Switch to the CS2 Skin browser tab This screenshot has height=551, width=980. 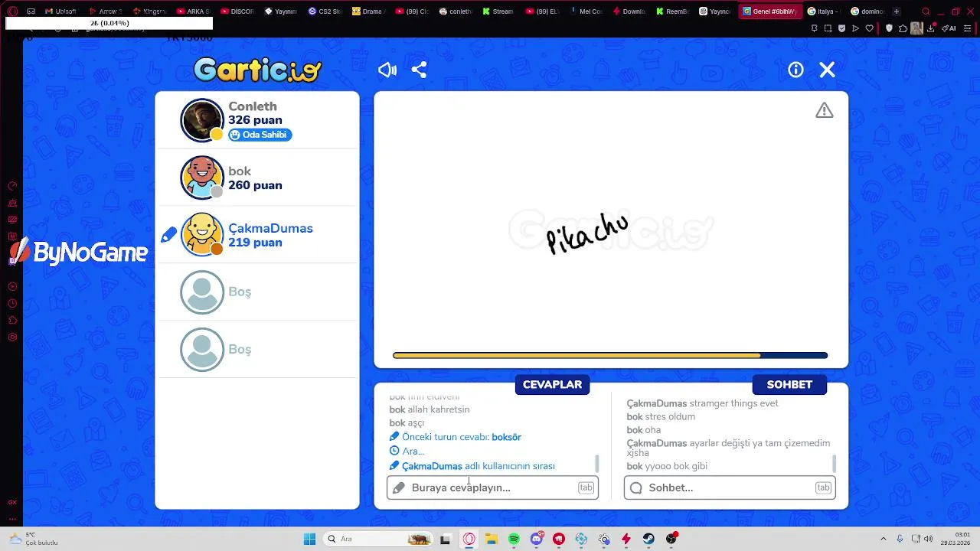[325, 11]
